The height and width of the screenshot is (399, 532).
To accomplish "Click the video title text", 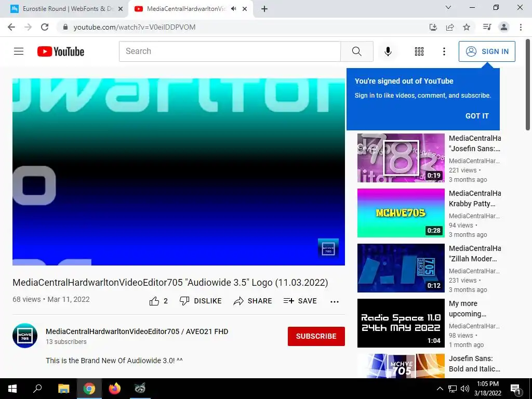I will coord(170,282).
